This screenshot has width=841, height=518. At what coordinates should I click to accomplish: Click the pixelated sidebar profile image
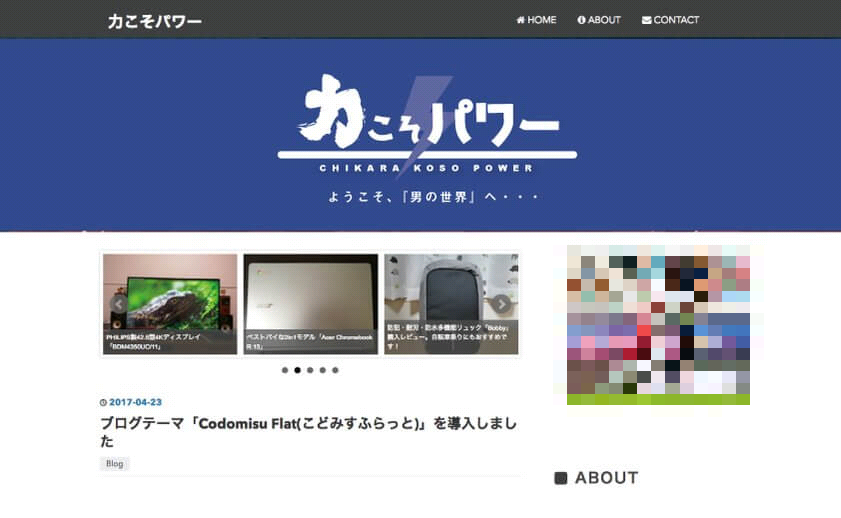tap(658, 324)
